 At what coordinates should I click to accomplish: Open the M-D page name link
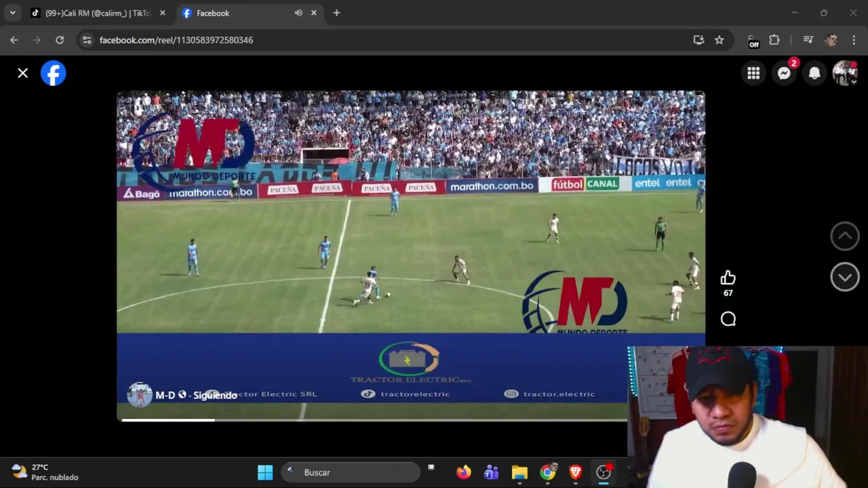click(x=165, y=395)
